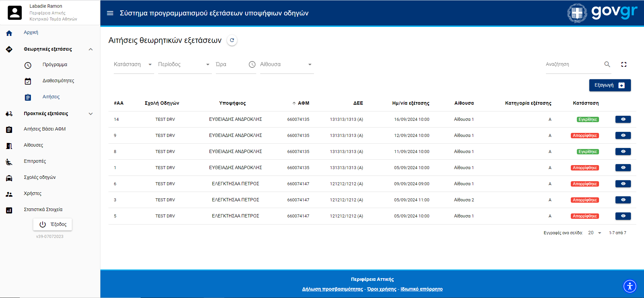Screen dimensions: 644x298
Task: Click the refresh icon next to page title
Action: [232, 40]
